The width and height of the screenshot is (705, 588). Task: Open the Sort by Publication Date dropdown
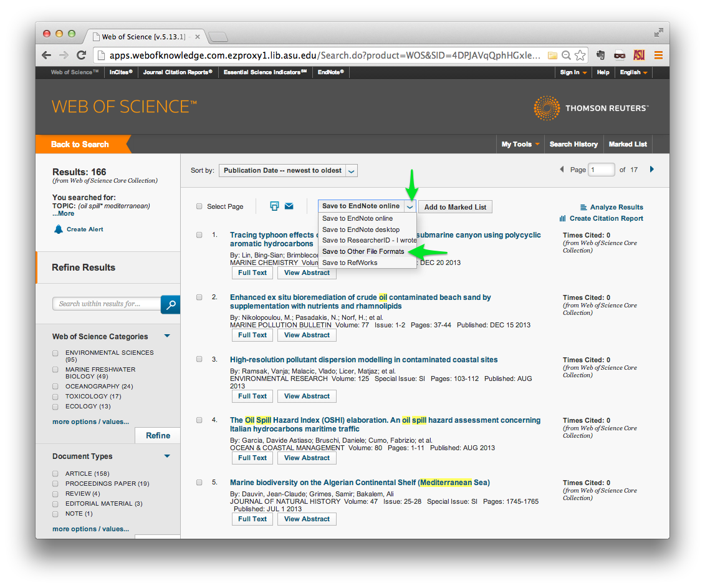(288, 170)
